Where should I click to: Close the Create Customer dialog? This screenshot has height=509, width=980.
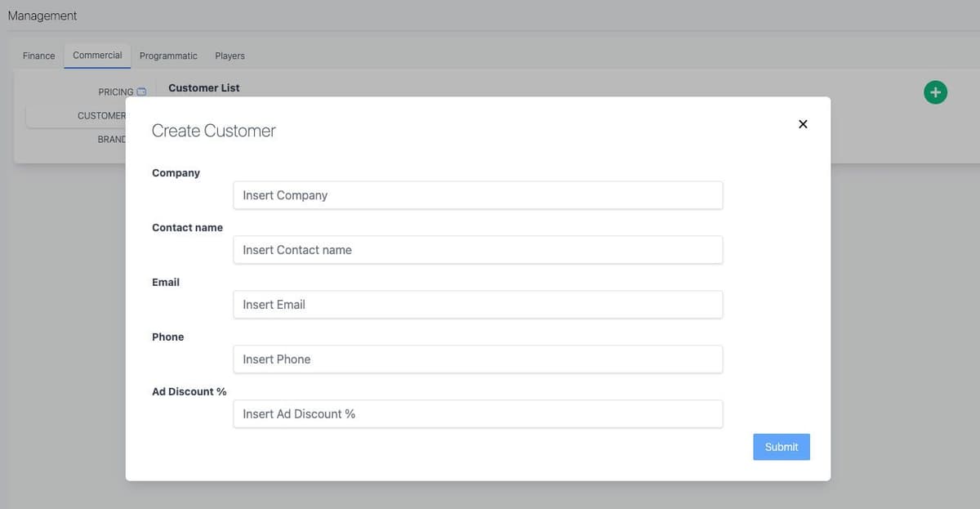[x=802, y=124]
